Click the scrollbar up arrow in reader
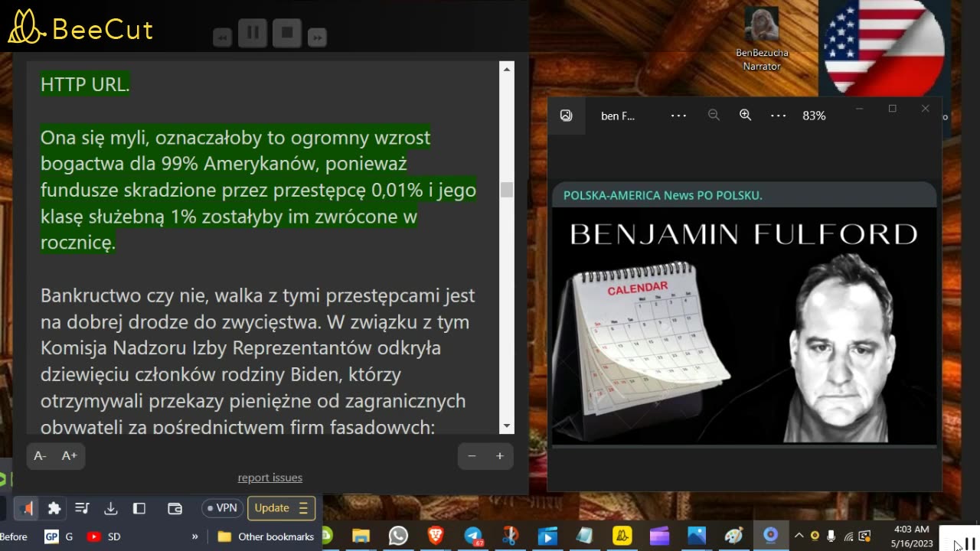 (506, 70)
